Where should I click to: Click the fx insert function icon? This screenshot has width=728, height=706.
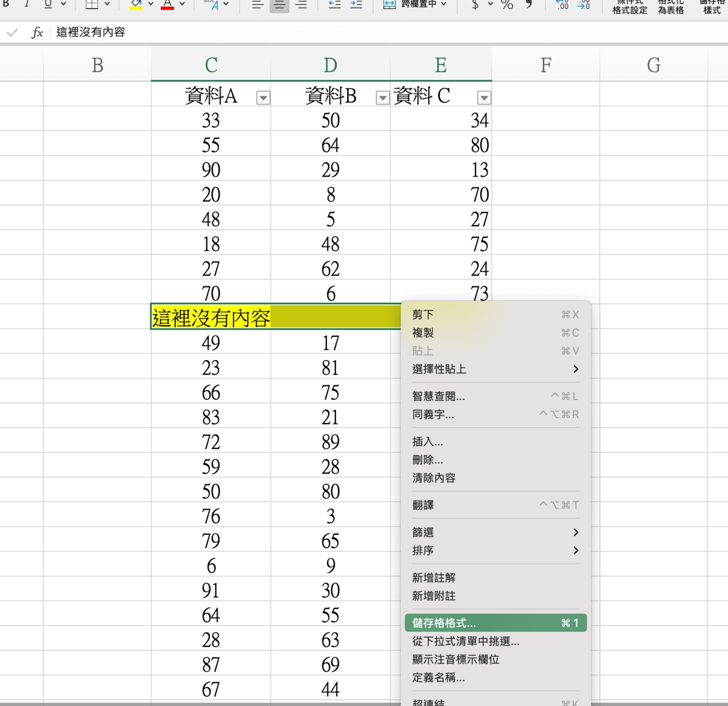37,32
